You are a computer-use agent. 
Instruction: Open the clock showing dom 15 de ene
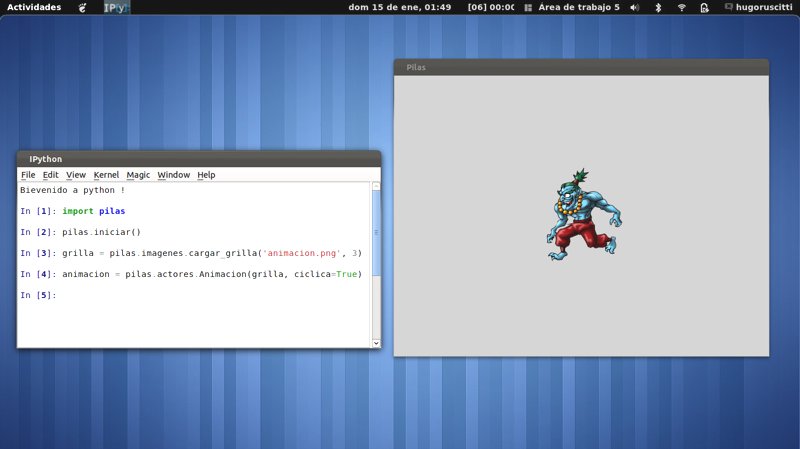399,7
